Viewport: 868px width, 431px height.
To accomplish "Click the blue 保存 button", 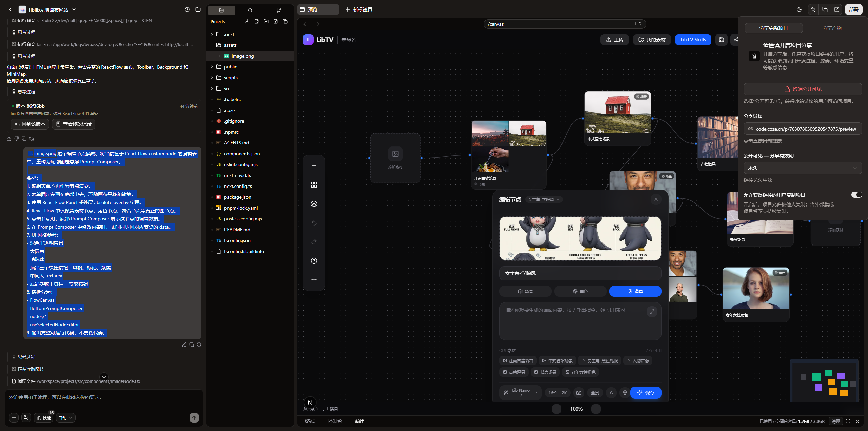I will point(646,393).
